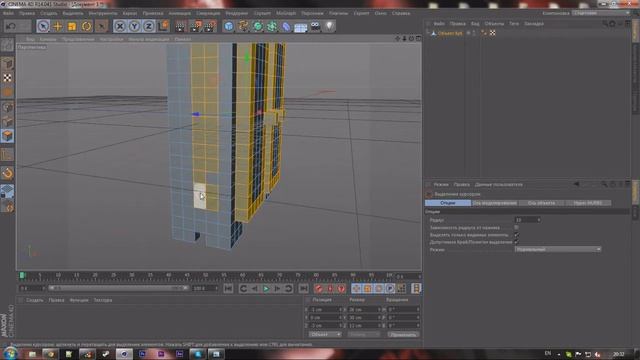640x360 pixels.
Task: Toggle X axis lock
Action: click(120, 27)
